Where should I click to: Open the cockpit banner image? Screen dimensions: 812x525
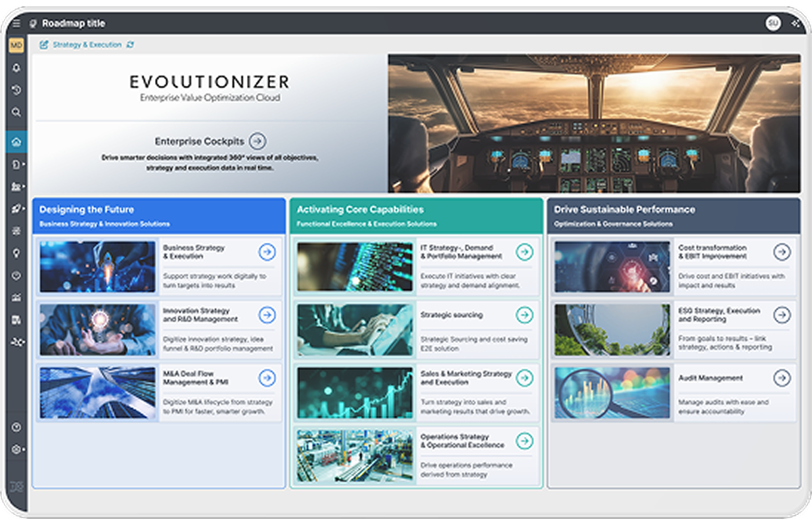tap(594, 123)
